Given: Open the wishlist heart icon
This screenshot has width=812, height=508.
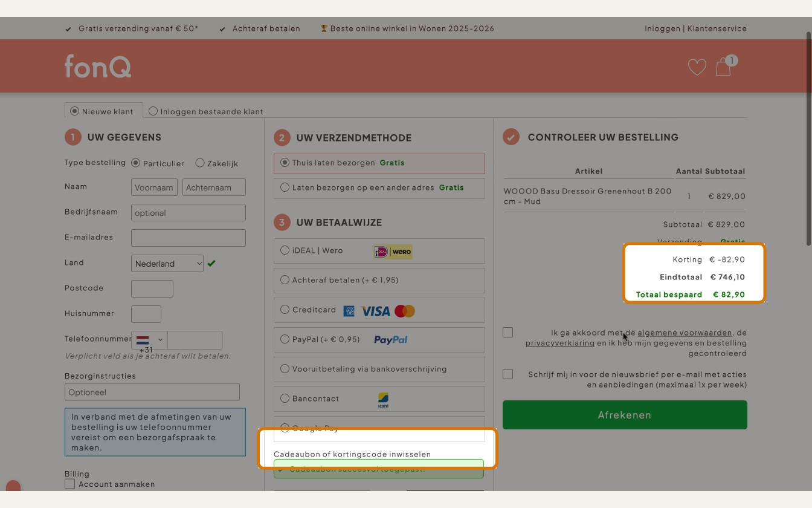Looking at the screenshot, I should (697, 67).
